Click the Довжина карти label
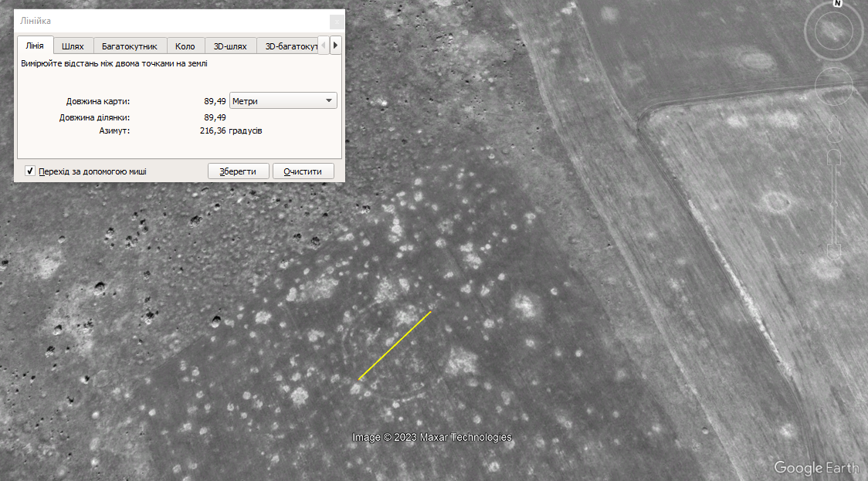This screenshot has width=868, height=481. pyautogui.click(x=98, y=101)
